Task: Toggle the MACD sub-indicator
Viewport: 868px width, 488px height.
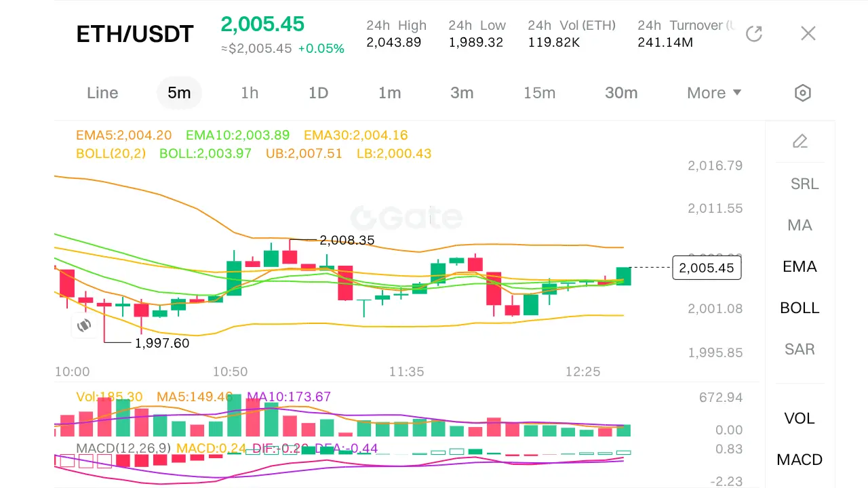Action: click(800, 460)
